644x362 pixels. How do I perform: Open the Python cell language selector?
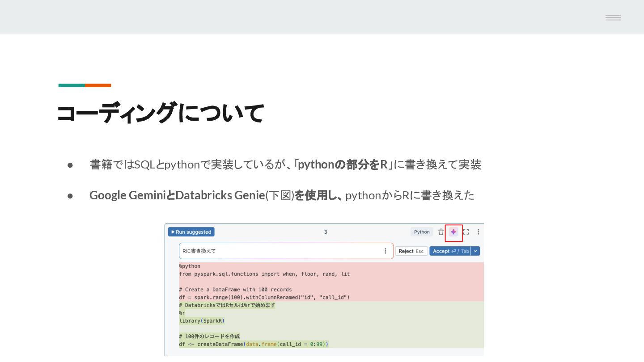pos(422,232)
